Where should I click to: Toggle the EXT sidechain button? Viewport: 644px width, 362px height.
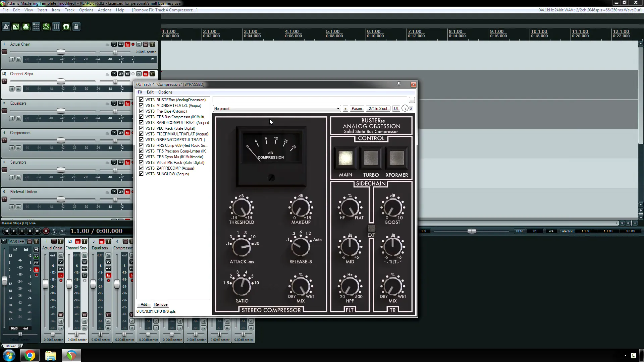coord(371,228)
